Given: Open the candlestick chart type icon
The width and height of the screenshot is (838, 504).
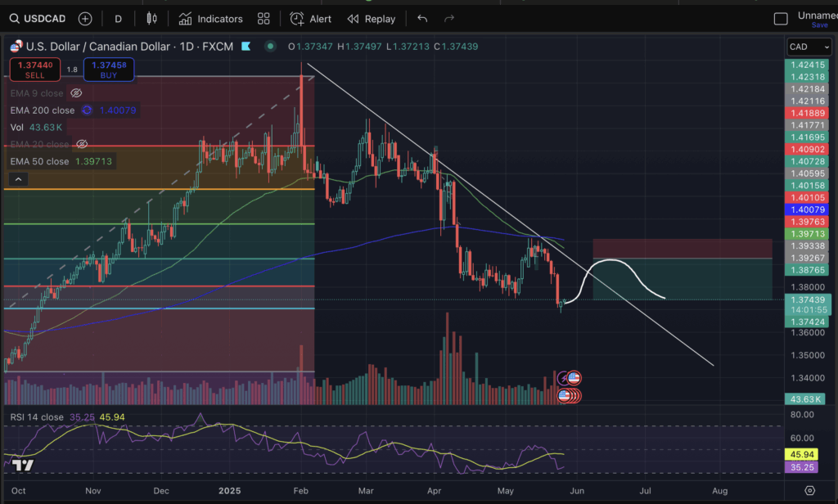Looking at the screenshot, I should pos(151,18).
